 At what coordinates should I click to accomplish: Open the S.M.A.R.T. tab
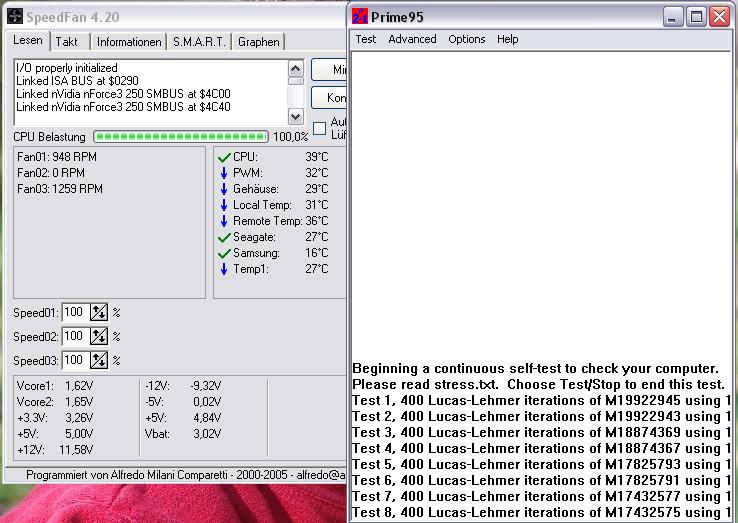pos(199,42)
